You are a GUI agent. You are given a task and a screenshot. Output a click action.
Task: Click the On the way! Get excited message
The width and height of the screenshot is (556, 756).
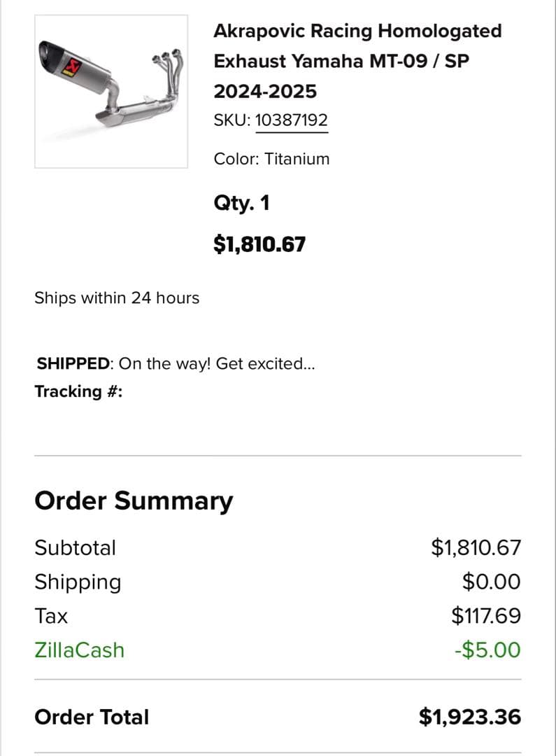click(216, 363)
